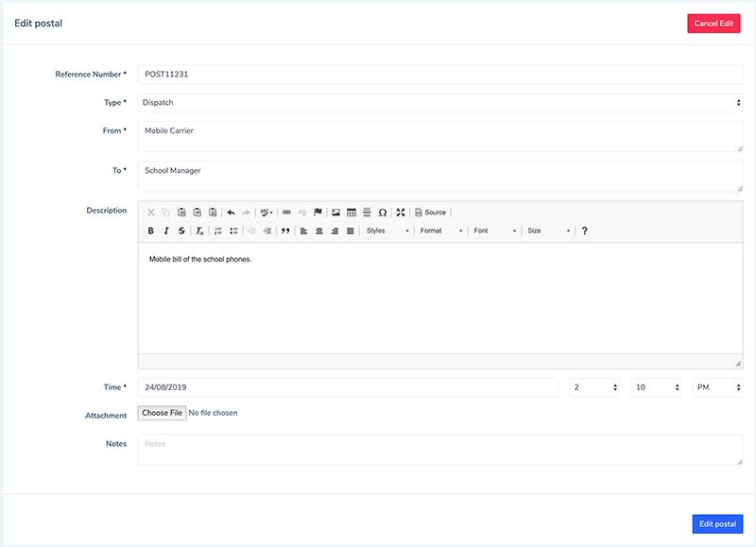
Task: Click the Reference Number field
Action: (440, 75)
